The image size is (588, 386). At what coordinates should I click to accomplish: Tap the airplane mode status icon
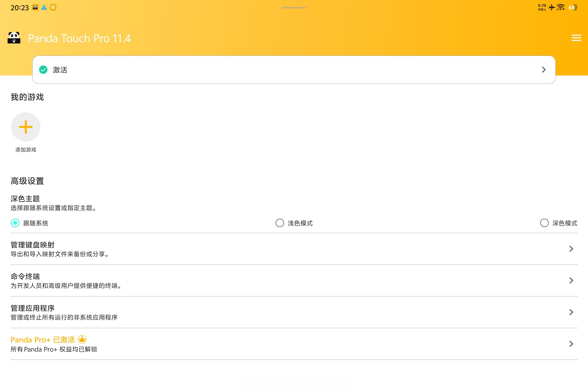(552, 7)
